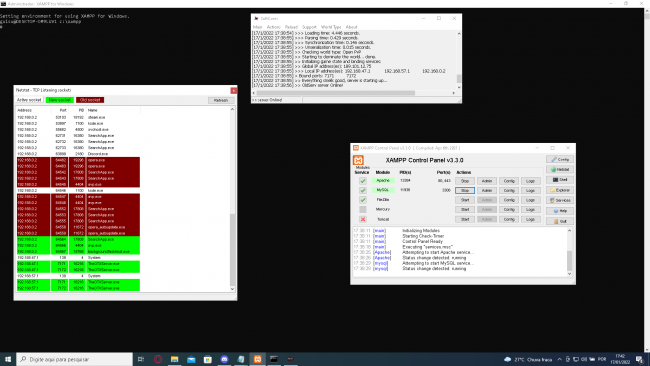The width and height of the screenshot is (650, 366).
Task: Open FileZilla Config options
Action: (x=509, y=200)
